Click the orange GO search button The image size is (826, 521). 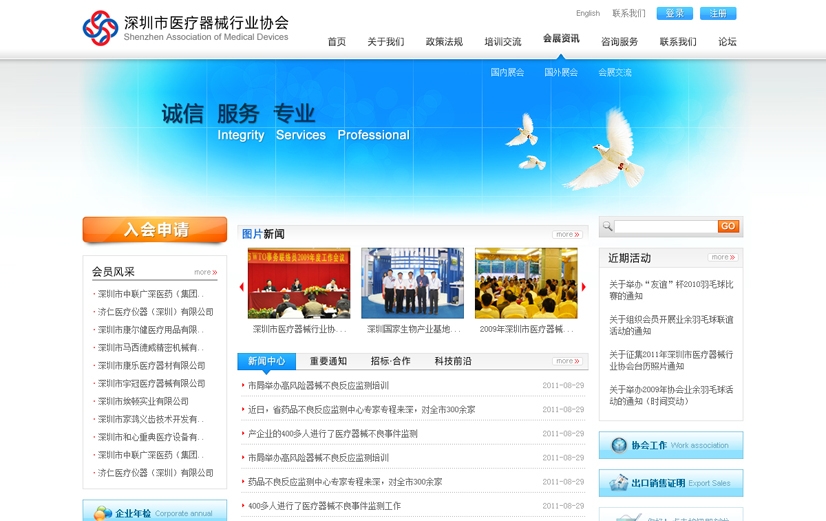click(728, 227)
